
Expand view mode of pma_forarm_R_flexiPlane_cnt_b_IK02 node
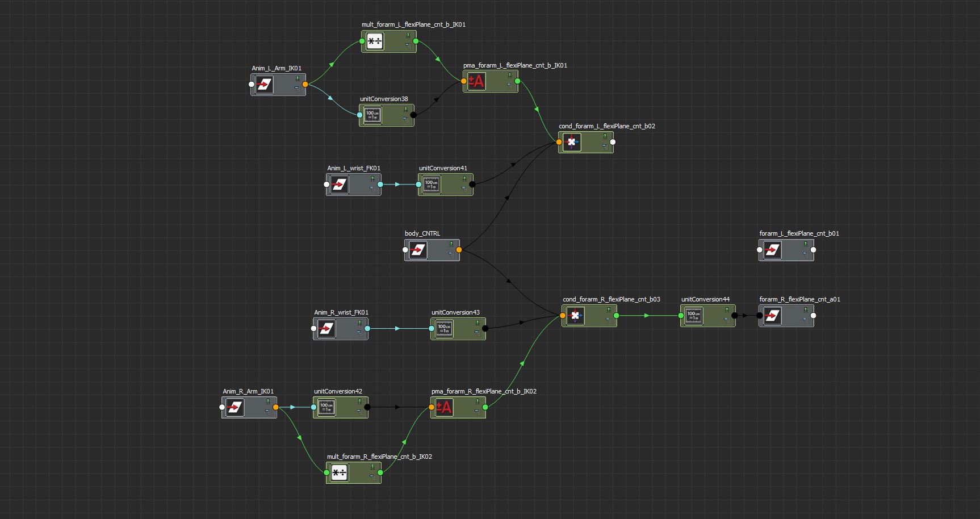point(476,411)
